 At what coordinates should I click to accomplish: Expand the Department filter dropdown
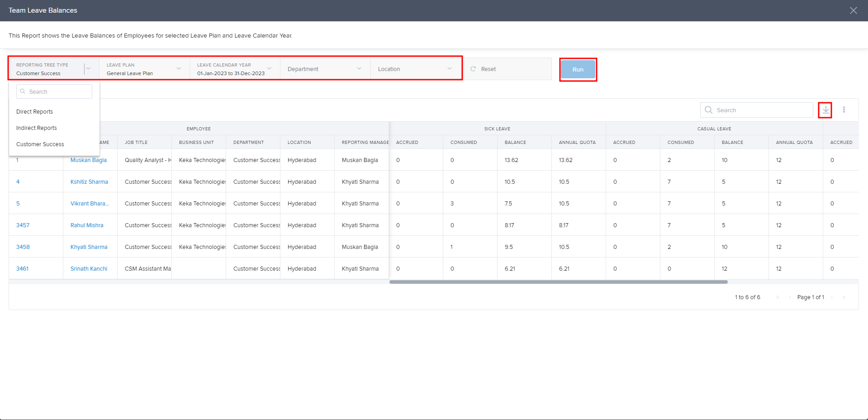point(359,69)
